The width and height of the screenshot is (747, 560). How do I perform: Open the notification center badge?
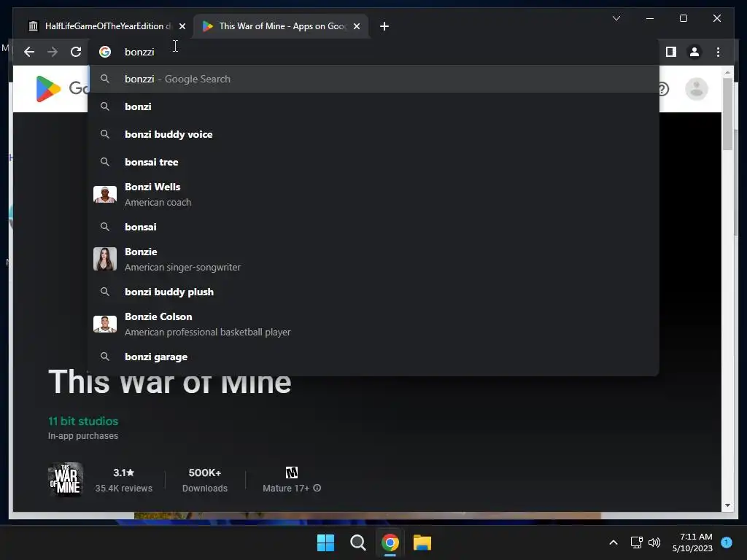(727, 542)
